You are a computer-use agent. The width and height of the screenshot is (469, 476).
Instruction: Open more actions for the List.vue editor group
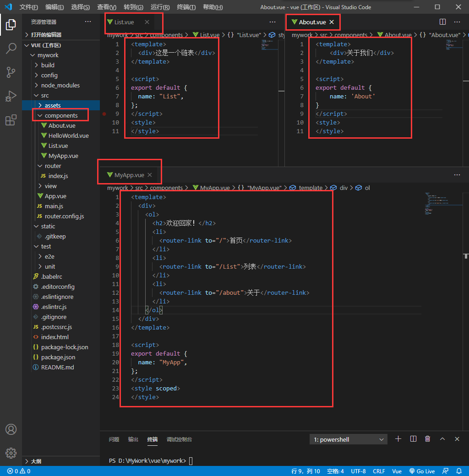(x=273, y=22)
